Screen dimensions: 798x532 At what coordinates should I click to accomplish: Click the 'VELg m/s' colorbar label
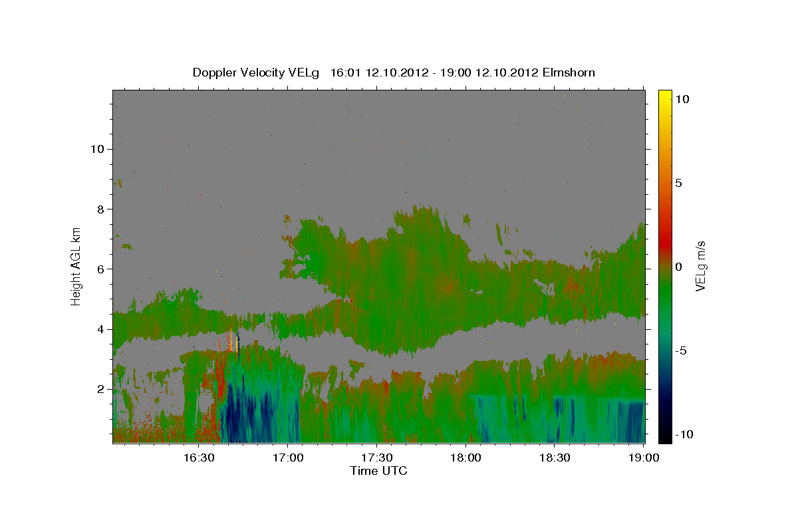pos(700,266)
